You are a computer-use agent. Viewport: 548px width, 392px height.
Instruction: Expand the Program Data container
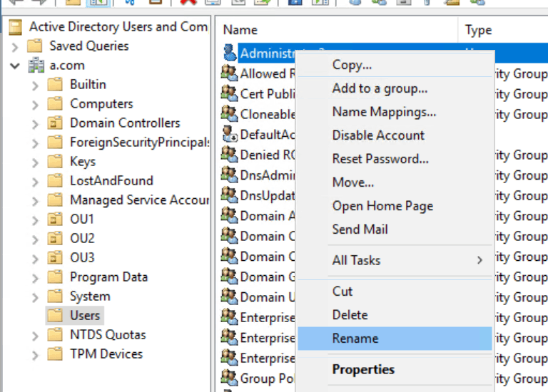pyautogui.click(x=35, y=278)
